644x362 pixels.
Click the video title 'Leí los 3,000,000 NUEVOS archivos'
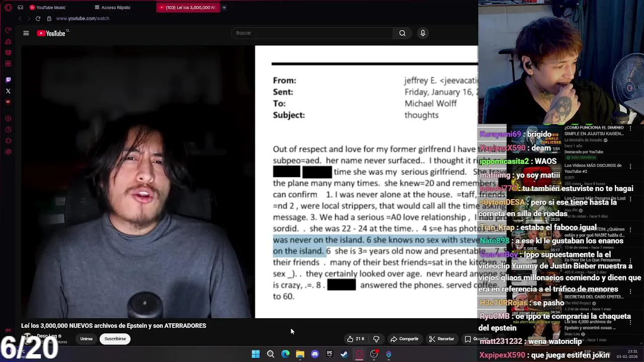pos(114,326)
